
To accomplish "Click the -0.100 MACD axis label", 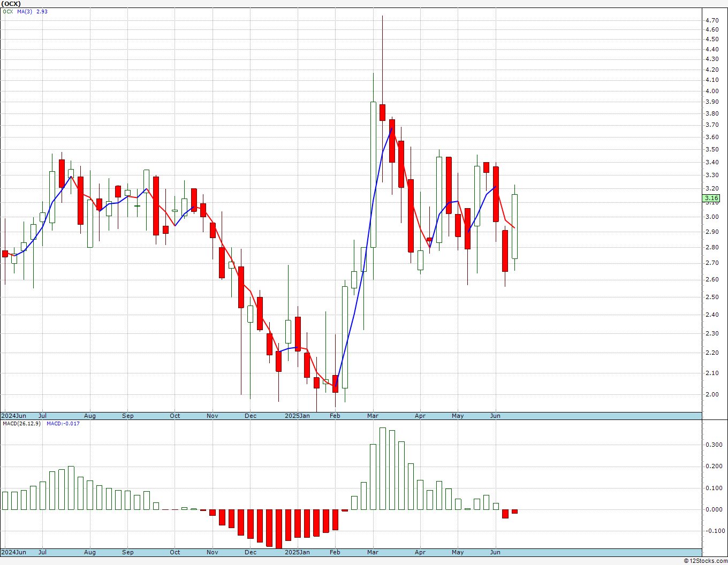I will coord(712,531).
